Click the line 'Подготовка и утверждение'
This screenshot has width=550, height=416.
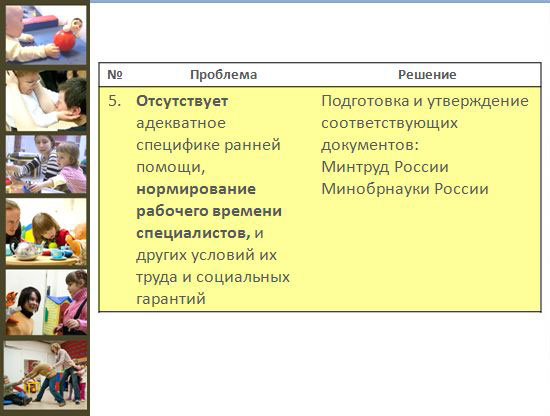tap(425, 101)
